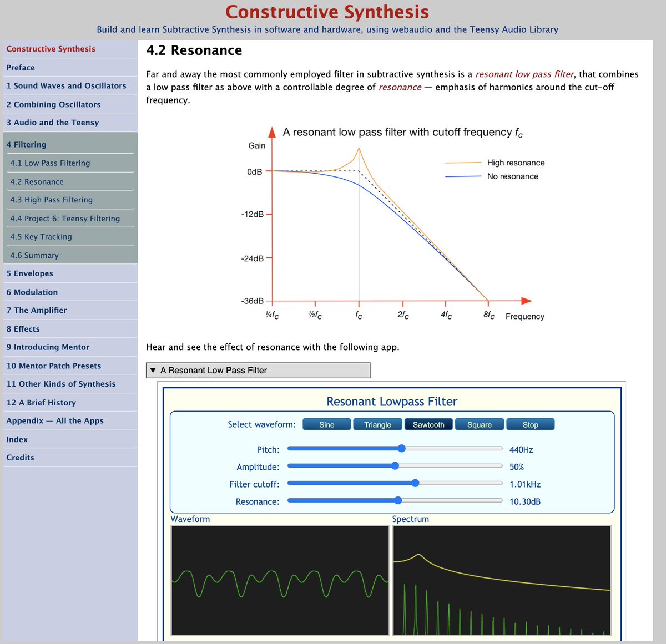Click the 50% amplitude value
This screenshot has height=644, width=666.
pyautogui.click(x=517, y=467)
